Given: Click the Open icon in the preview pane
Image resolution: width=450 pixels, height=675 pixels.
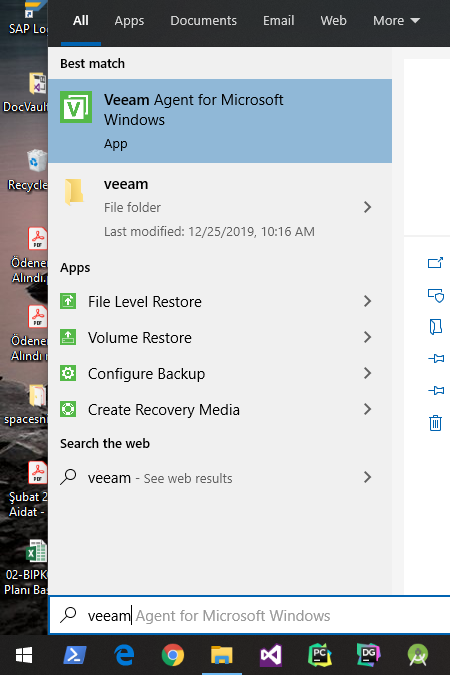Looking at the screenshot, I should pos(435,263).
